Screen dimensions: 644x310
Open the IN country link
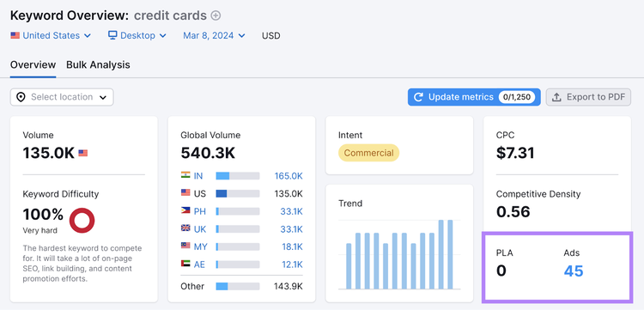click(198, 176)
